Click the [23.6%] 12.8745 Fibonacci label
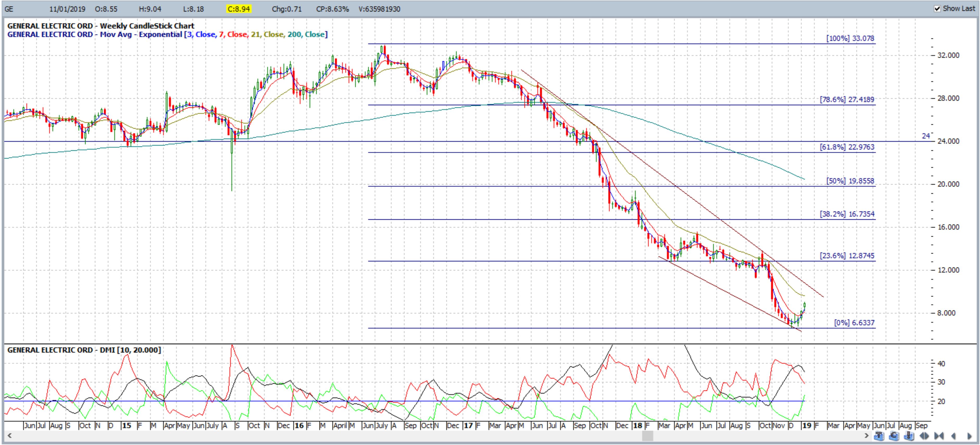This screenshot has height=445, width=980. pos(847,256)
